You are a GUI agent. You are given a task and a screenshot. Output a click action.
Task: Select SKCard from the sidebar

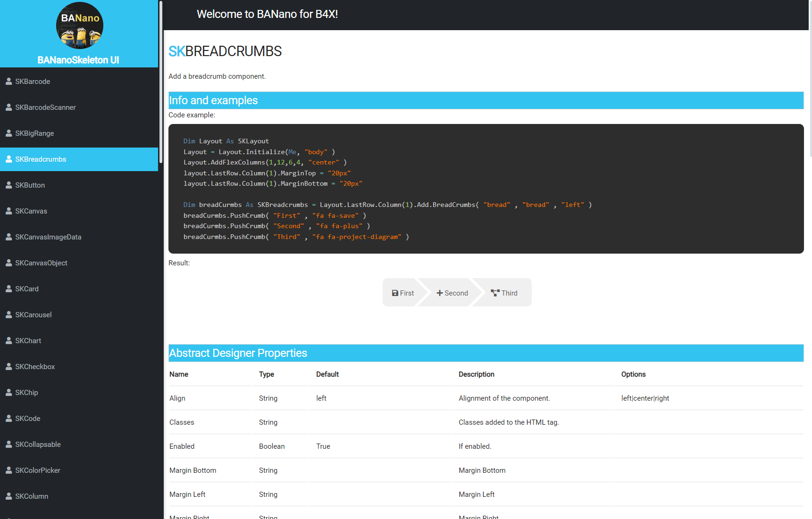pyautogui.click(x=27, y=288)
